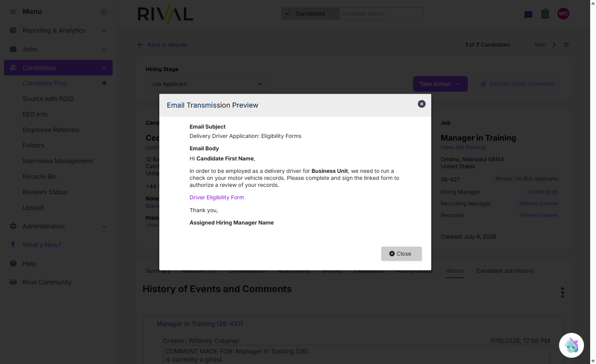Expand the Reporting & Analytics menu chevron
Image resolution: width=596 pixels, height=364 pixels.
tap(104, 31)
